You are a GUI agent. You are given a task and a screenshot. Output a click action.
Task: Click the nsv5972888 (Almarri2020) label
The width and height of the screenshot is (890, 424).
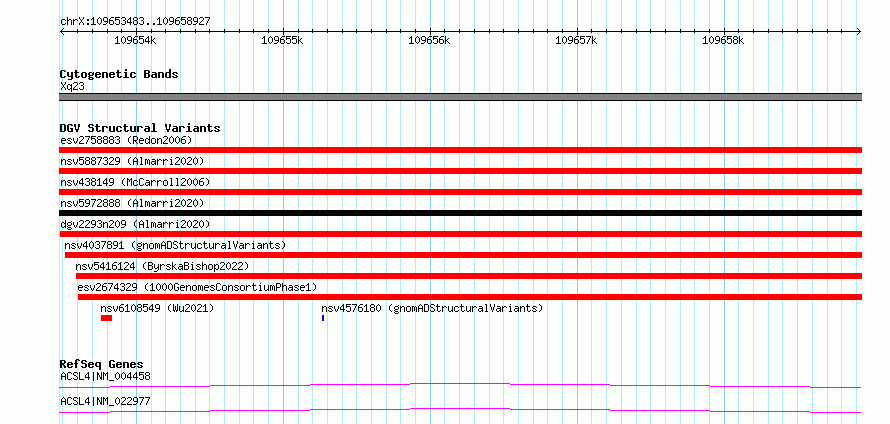click(132, 203)
